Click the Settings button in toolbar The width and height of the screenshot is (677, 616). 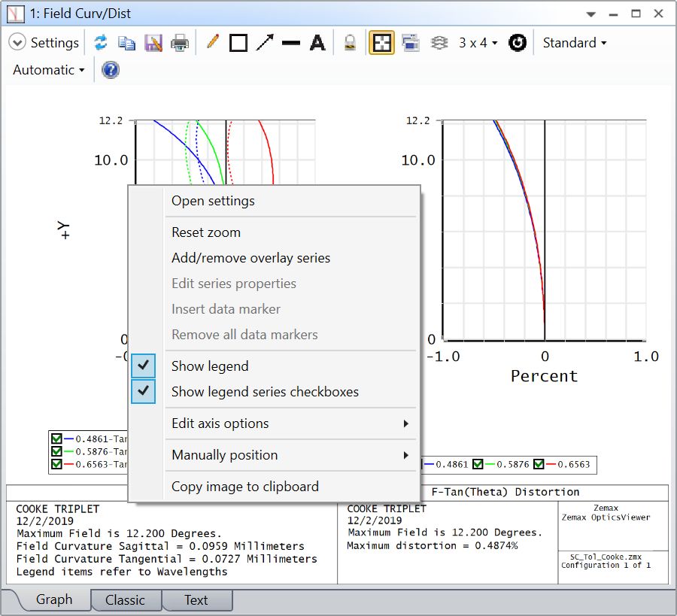[x=45, y=43]
